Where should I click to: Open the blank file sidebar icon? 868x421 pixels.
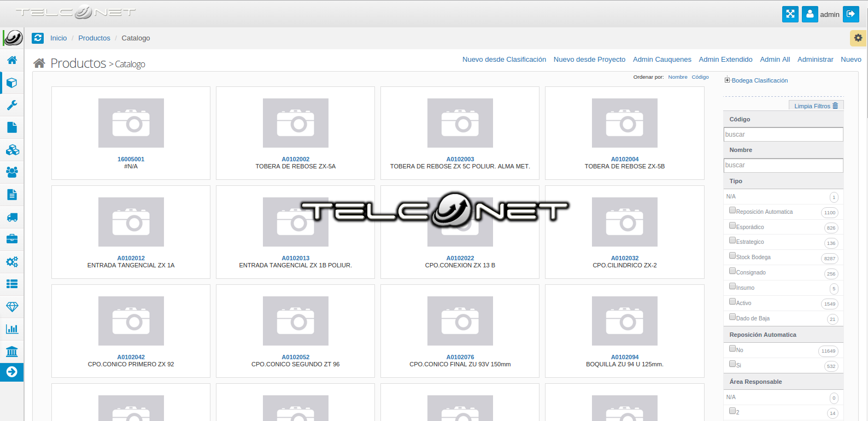tap(12, 127)
